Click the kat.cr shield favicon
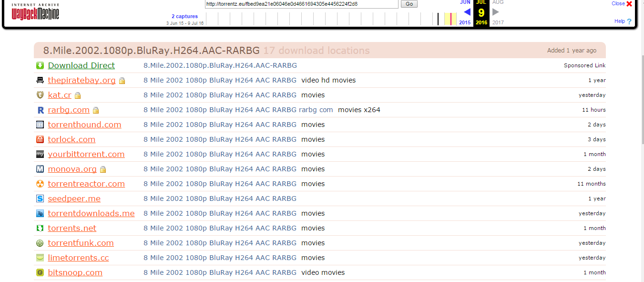The height and width of the screenshot is (282, 644). pos(40,95)
